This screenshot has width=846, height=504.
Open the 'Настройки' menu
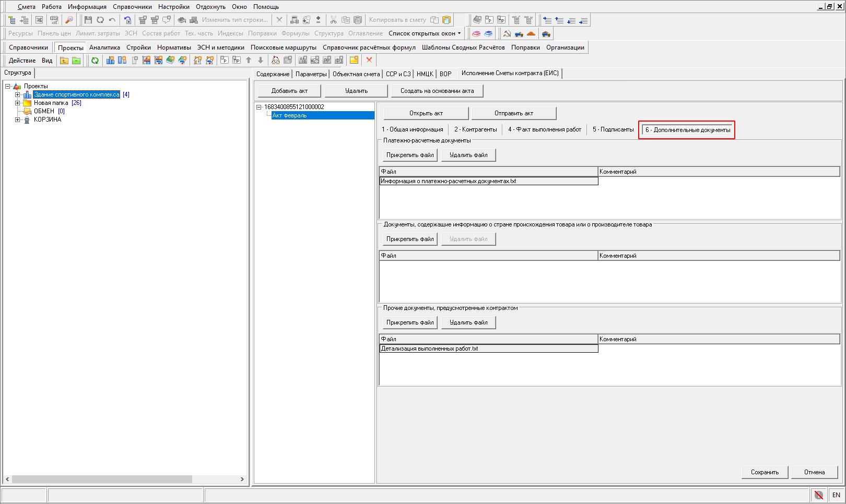click(174, 7)
